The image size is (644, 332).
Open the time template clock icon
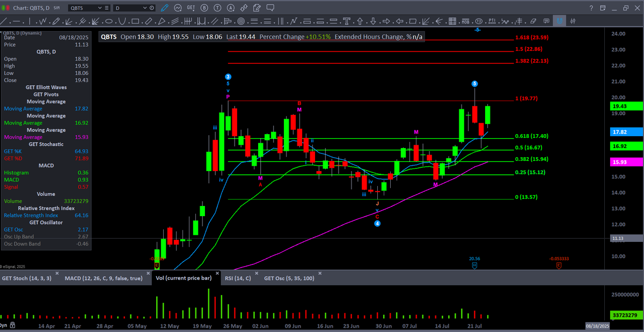152,8
